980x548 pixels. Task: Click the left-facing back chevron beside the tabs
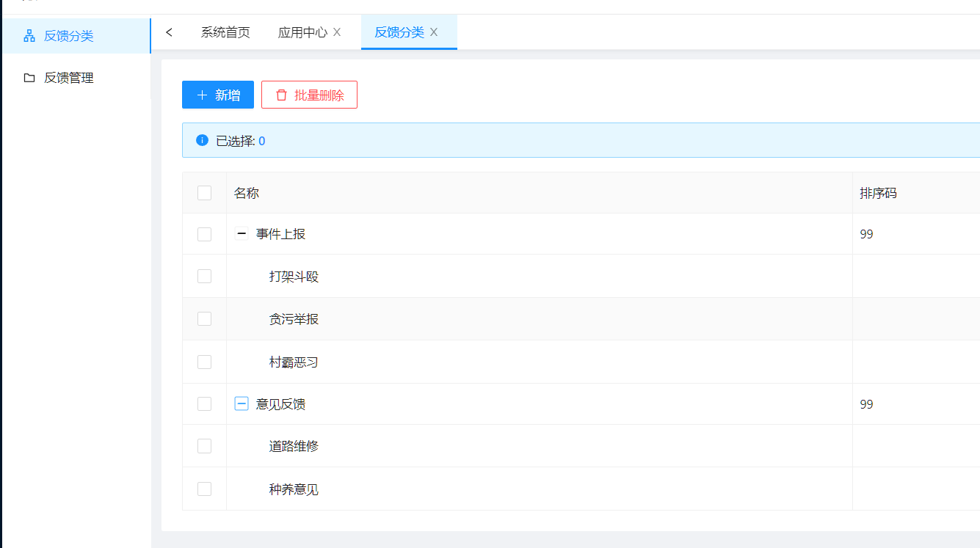coord(169,32)
